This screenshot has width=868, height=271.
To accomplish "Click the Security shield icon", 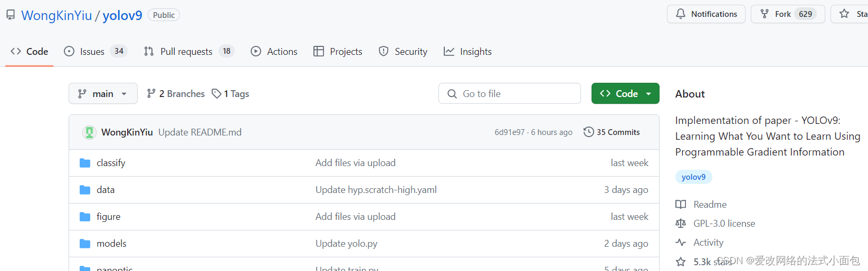I will coord(384,51).
